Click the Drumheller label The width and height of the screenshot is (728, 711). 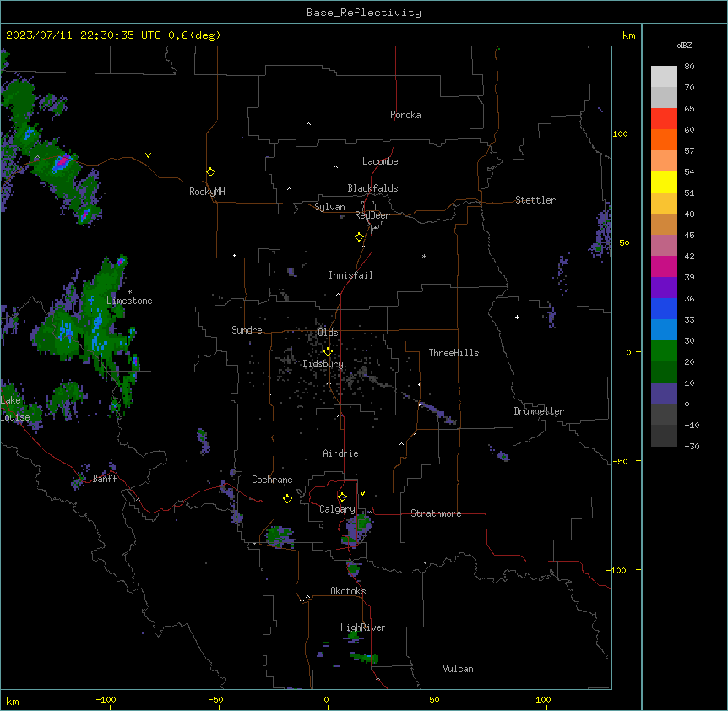539,411
